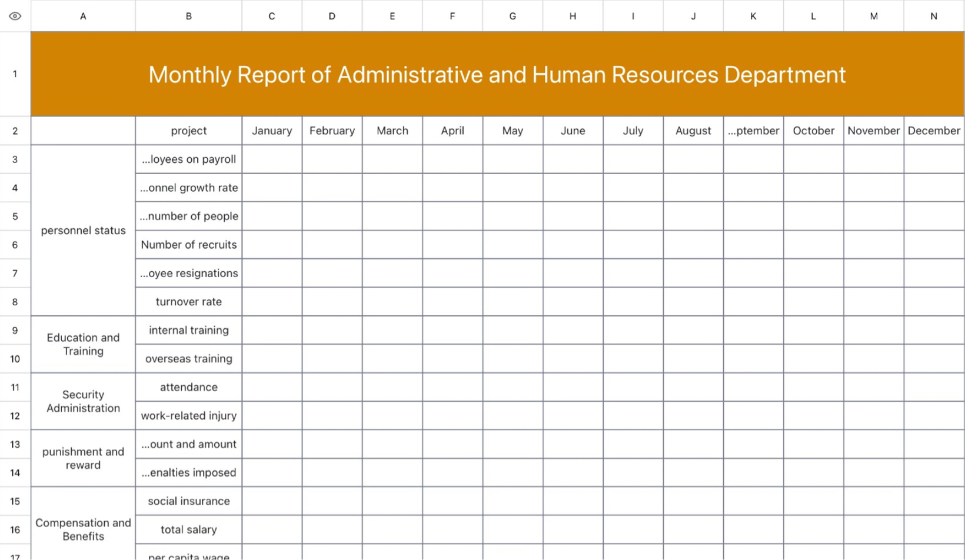The width and height of the screenshot is (965, 560).
Task: Click the January column heading cell
Action: pos(272,131)
